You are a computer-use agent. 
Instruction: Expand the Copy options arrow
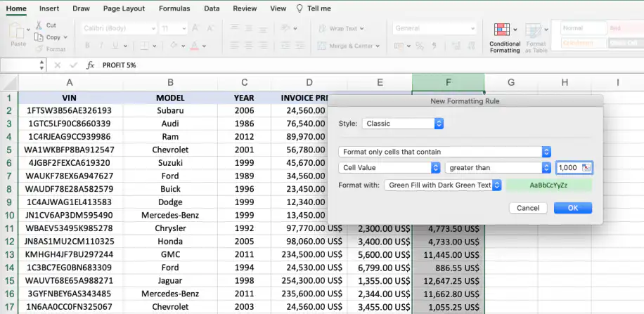(65, 37)
